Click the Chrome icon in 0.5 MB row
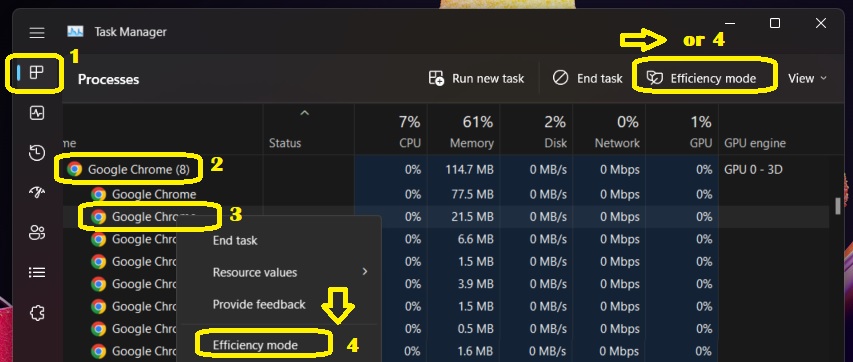 [98, 328]
